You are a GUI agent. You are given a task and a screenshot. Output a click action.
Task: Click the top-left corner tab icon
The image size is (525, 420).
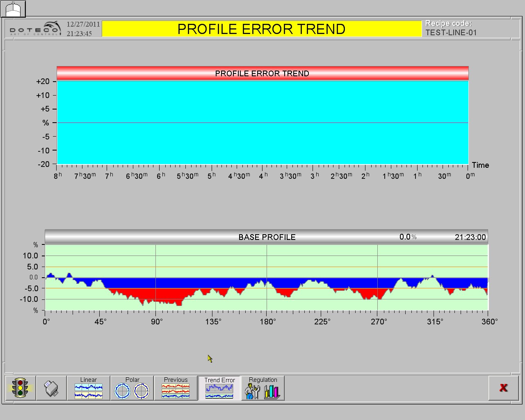click(13, 9)
